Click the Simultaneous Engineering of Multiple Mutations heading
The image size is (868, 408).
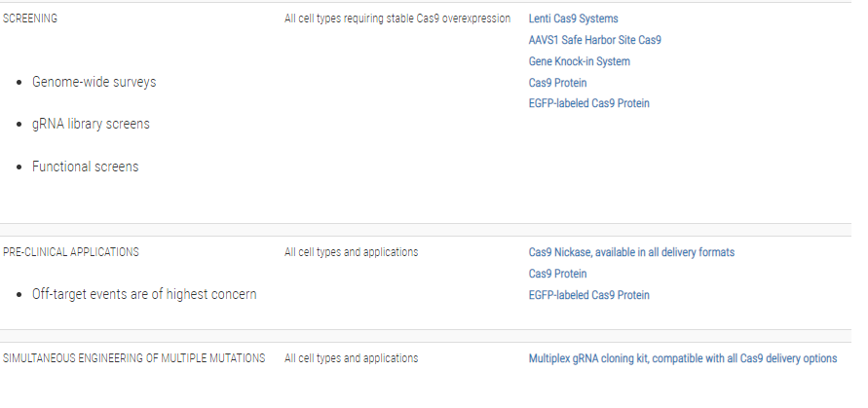[133, 358]
